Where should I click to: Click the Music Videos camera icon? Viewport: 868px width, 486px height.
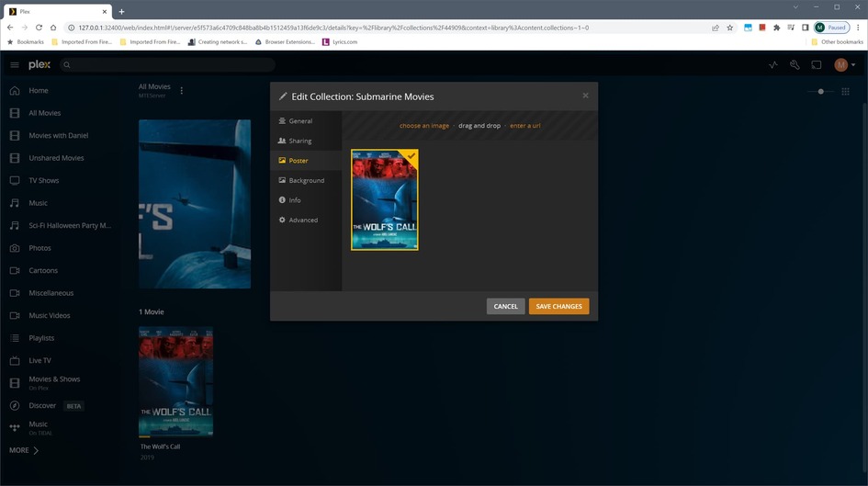[15, 315]
